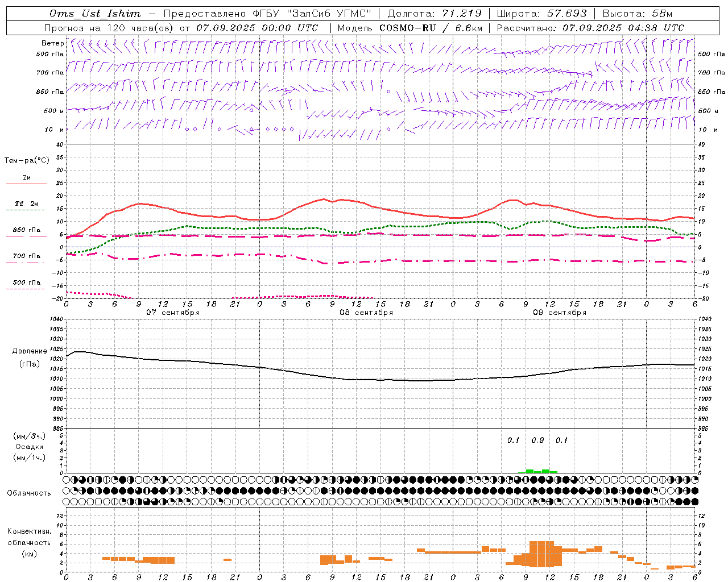Select the (км) unit label
The width and height of the screenshot is (728, 582).
click(29, 554)
